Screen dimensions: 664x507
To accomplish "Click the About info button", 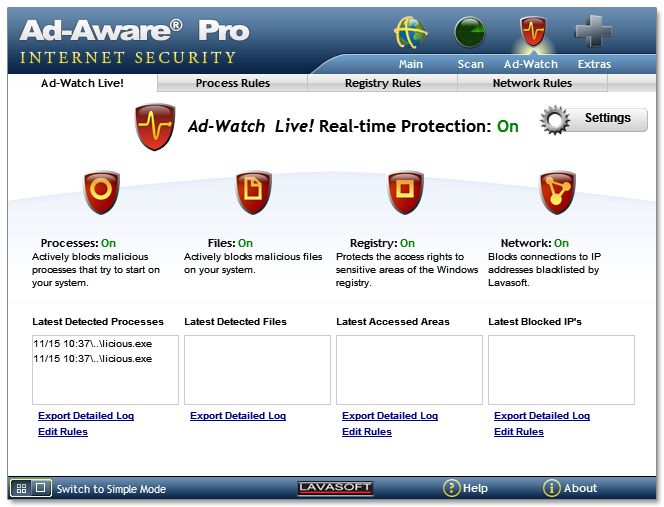I will (x=570, y=489).
